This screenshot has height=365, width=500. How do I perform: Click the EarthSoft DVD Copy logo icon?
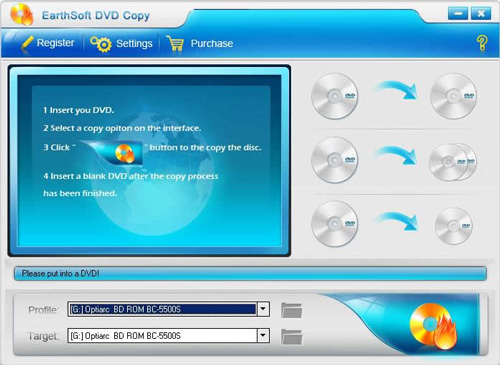[x=22, y=15]
